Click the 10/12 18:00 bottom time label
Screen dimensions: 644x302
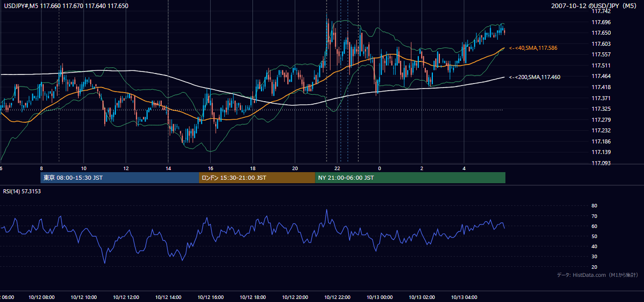point(252,297)
